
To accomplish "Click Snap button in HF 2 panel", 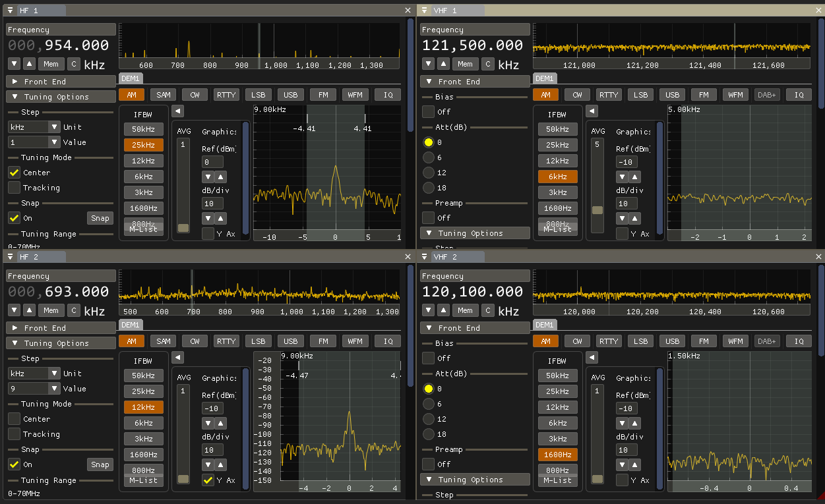I will pyautogui.click(x=100, y=464).
